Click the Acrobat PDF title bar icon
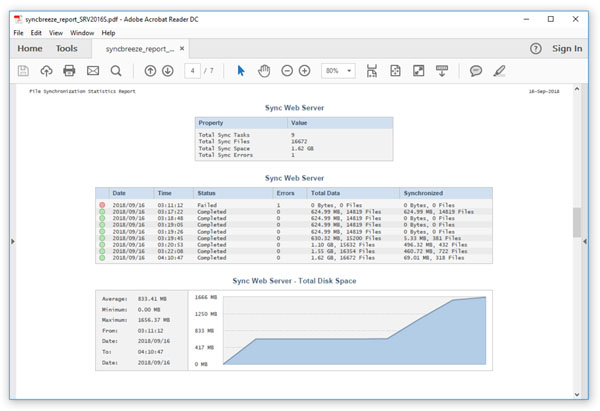 (18, 19)
